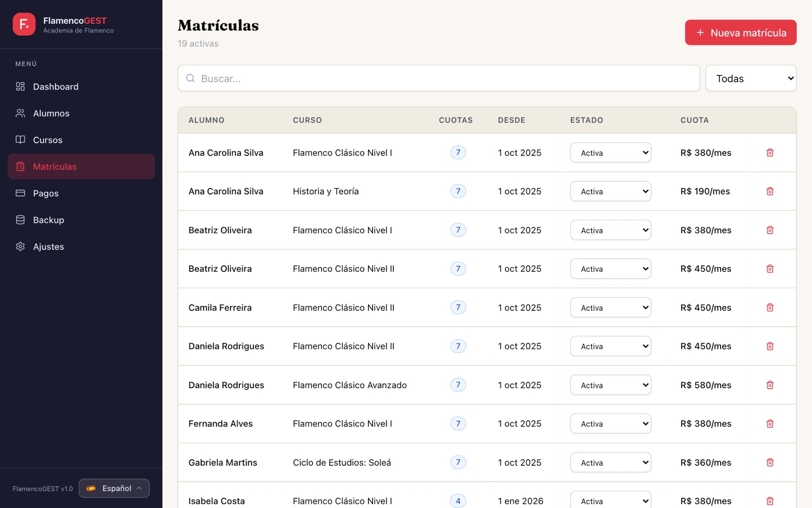Change estado for Beatriz Oliveira's Nivel II enrollment
Viewport: 812px width, 508px height.
click(x=611, y=269)
